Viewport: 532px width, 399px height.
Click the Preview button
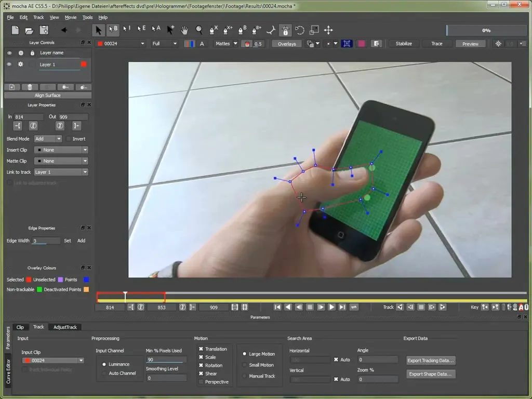pyautogui.click(x=470, y=44)
